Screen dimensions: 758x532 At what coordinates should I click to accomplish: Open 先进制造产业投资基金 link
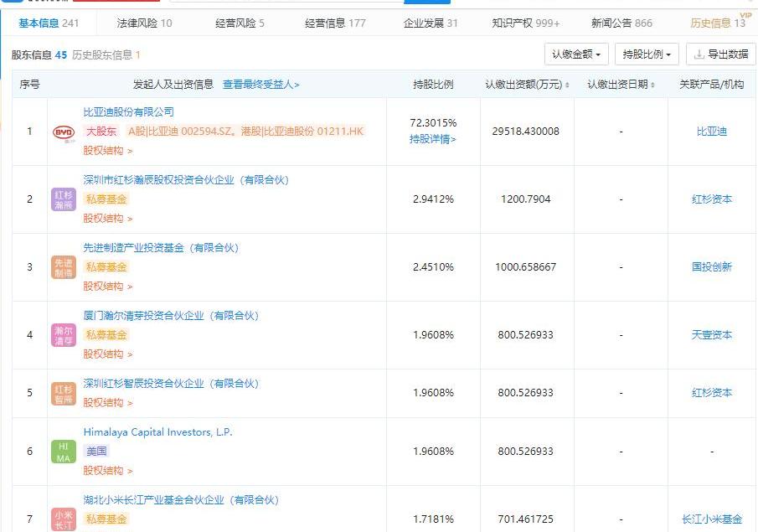pyautogui.click(x=161, y=248)
